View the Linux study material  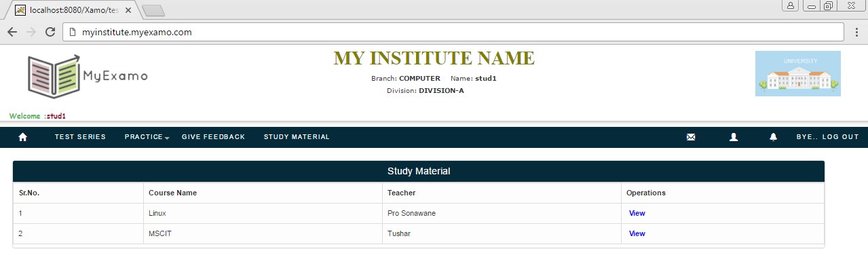637,213
